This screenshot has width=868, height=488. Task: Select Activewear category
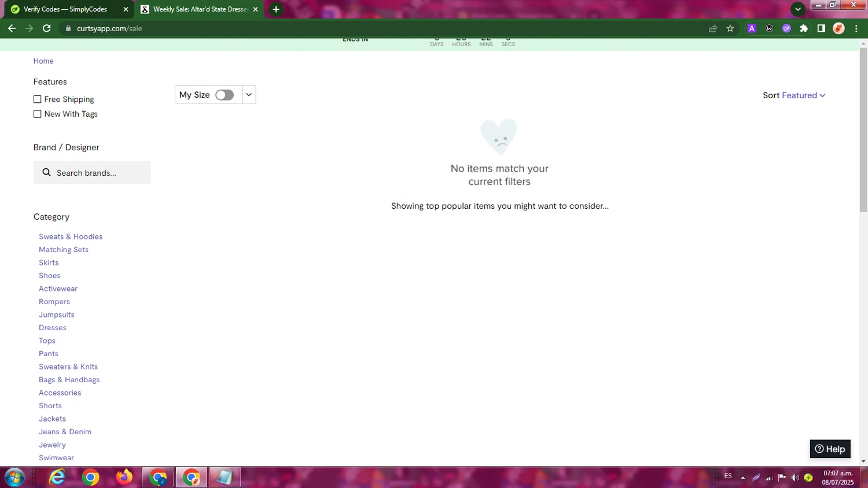click(58, 289)
